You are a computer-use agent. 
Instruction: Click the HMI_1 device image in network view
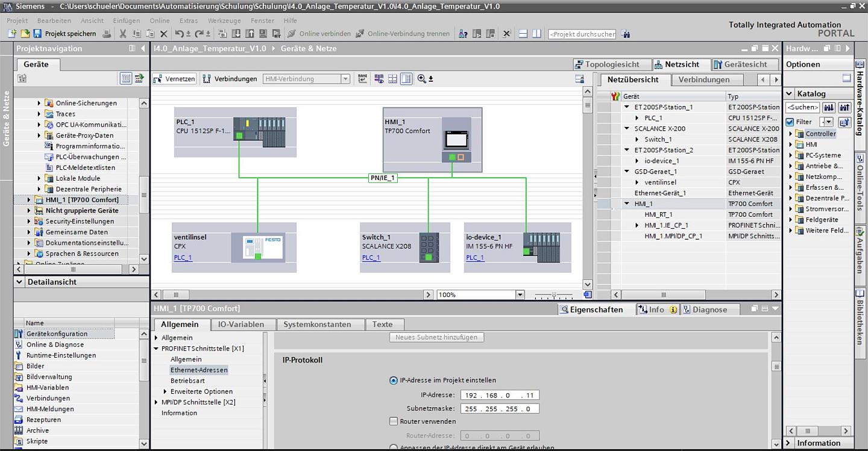(x=456, y=140)
